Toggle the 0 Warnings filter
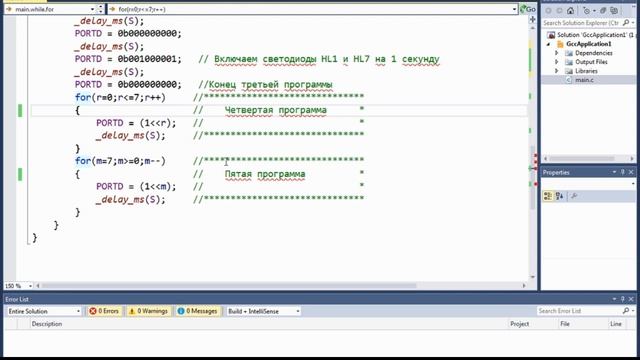 [x=148, y=311]
